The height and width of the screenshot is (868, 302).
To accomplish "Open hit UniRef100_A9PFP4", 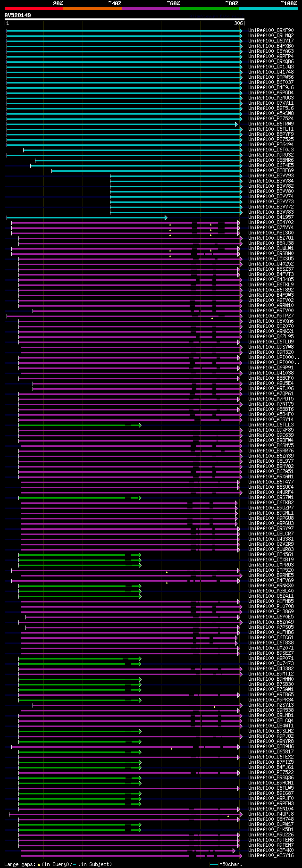I will pos(271,56).
